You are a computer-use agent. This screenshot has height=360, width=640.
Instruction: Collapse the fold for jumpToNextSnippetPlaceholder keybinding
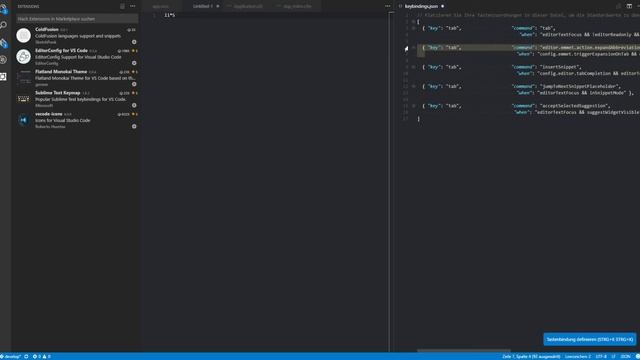pos(413,87)
